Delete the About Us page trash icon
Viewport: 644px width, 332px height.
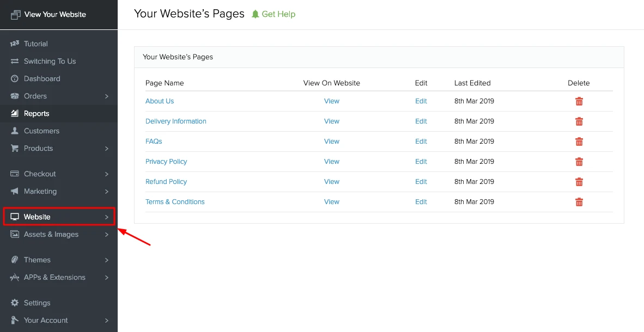click(579, 101)
